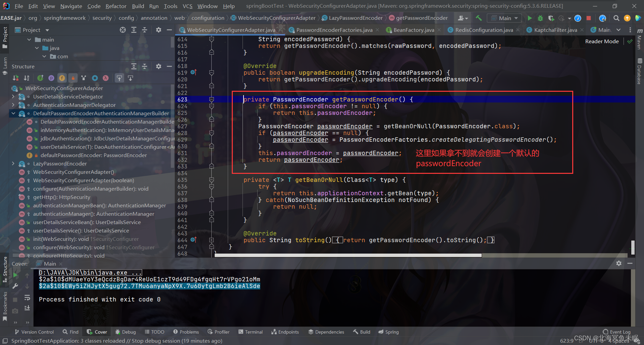644x345 pixels.
Task: Collapse all in the Structure panel
Action: pyautogui.click(x=145, y=66)
